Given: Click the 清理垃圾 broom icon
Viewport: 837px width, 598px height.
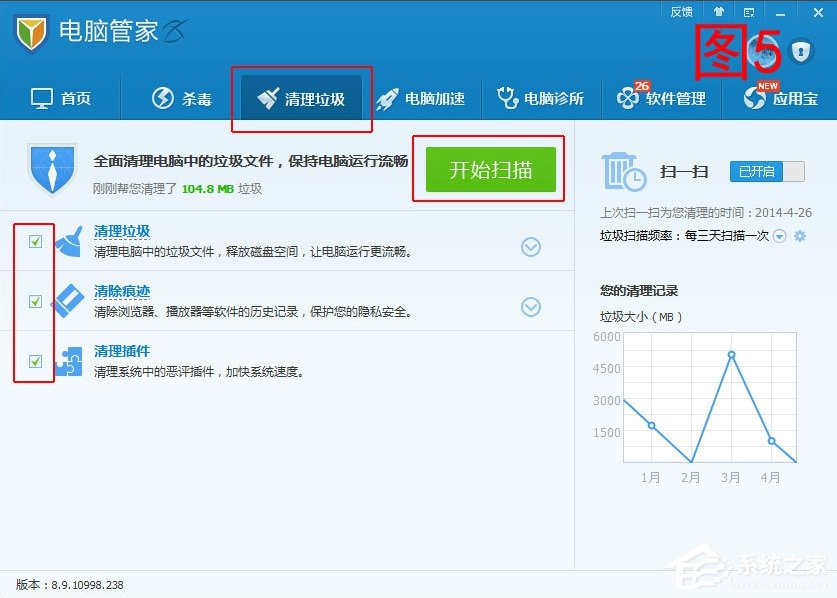Looking at the screenshot, I should pos(67,240).
